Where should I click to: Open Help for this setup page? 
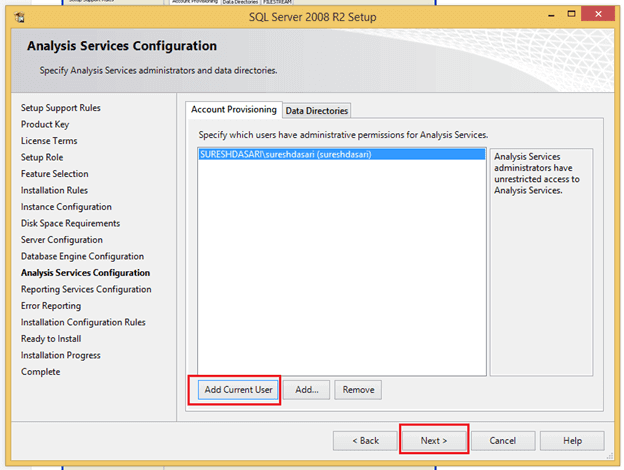(x=572, y=440)
